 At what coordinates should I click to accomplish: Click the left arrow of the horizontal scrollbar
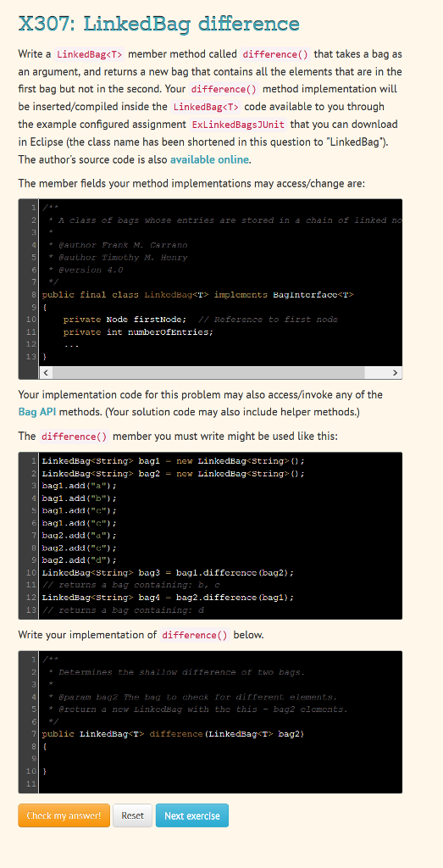pyautogui.click(x=46, y=373)
